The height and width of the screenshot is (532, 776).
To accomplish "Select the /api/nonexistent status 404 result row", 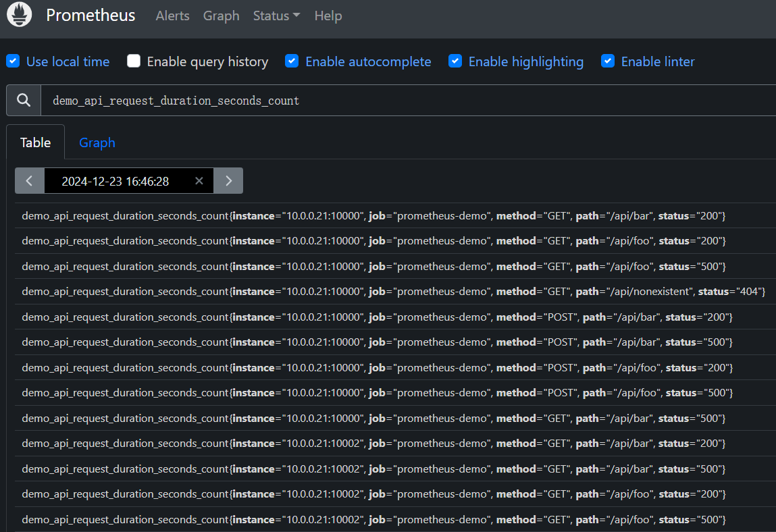I will click(x=393, y=292).
